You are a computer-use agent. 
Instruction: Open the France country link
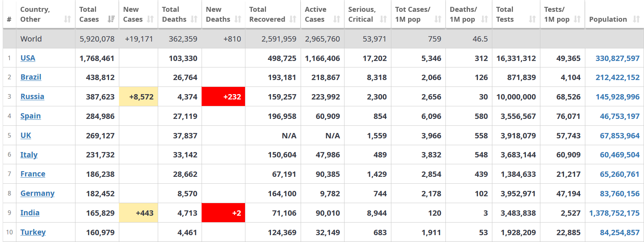(x=33, y=174)
